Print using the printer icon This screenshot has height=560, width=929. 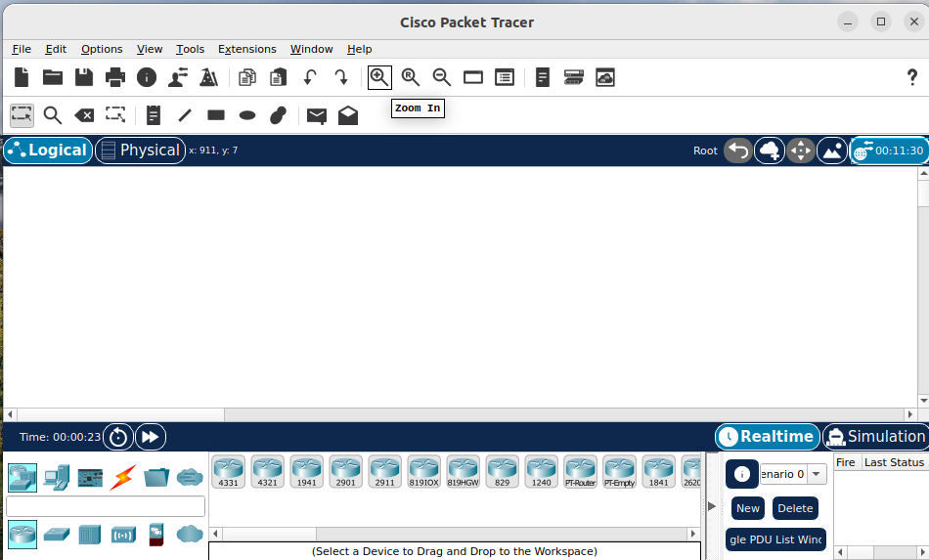115,77
